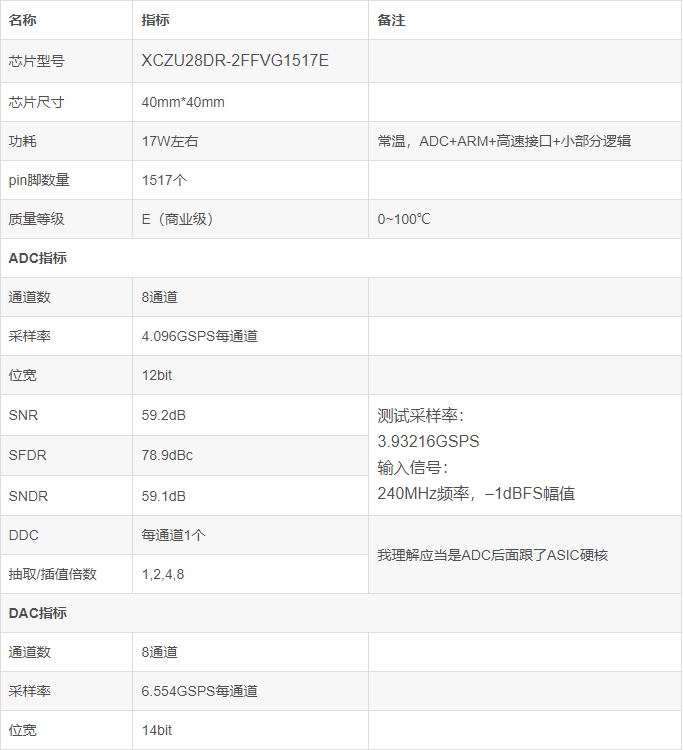Click the 备注 column header
The height and width of the screenshot is (750, 683).
(x=391, y=20)
